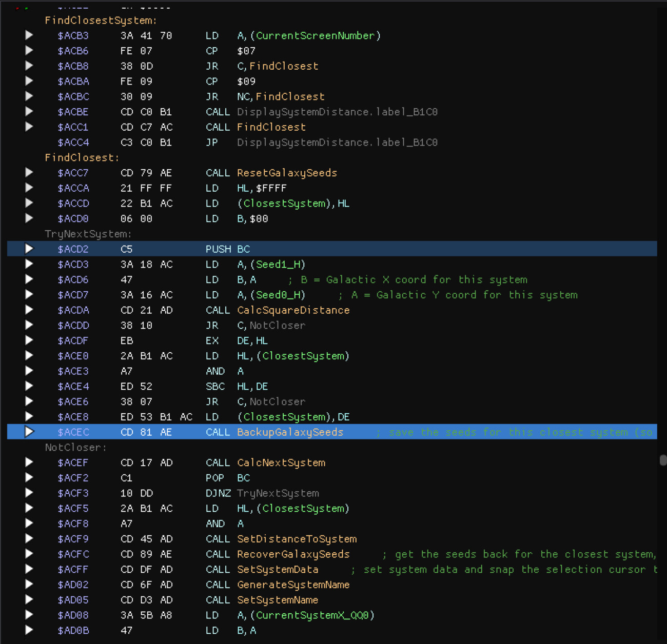Click 'LD HL,$FFFF' instruction at $ACCA

(246, 188)
